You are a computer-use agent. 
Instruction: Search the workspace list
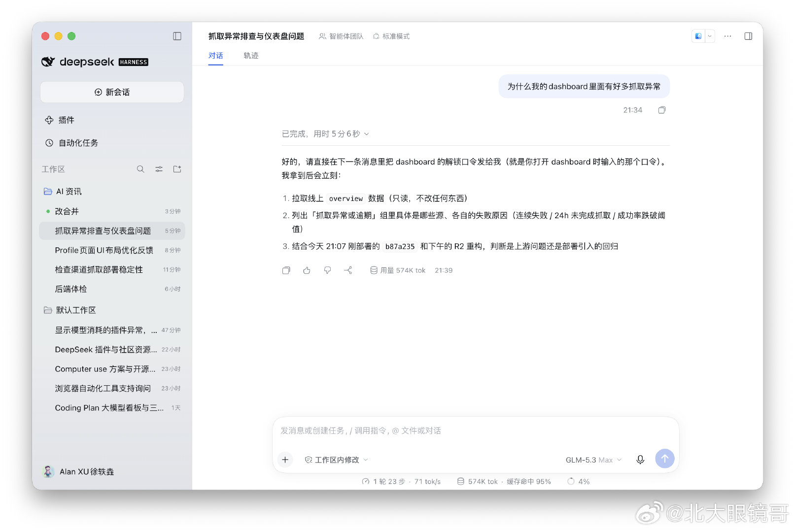click(x=140, y=169)
